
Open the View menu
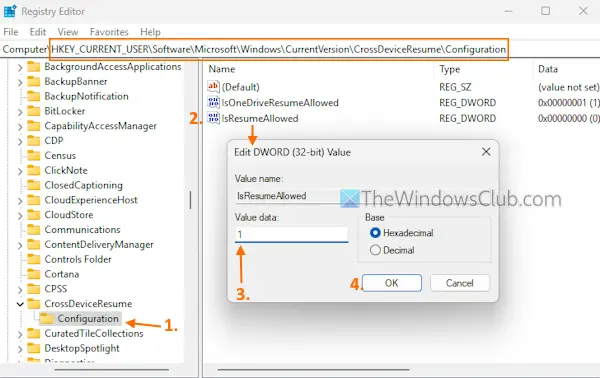click(x=68, y=32)
